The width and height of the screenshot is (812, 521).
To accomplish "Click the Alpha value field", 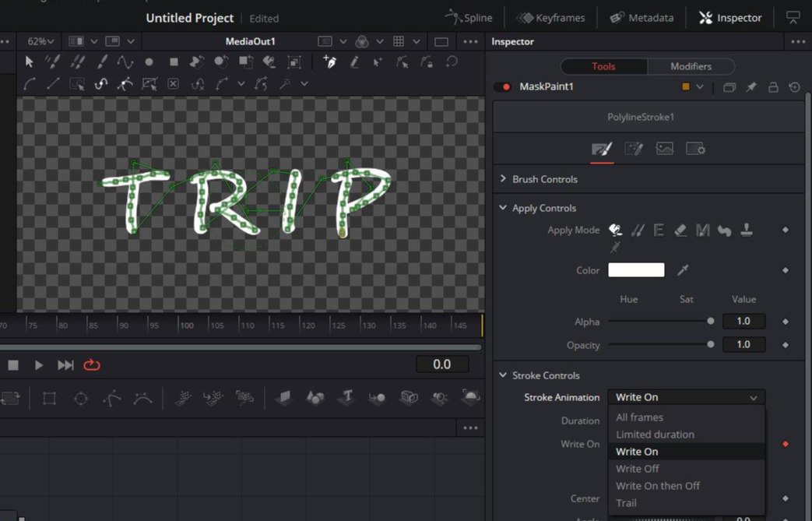I will tap(743, 321).
